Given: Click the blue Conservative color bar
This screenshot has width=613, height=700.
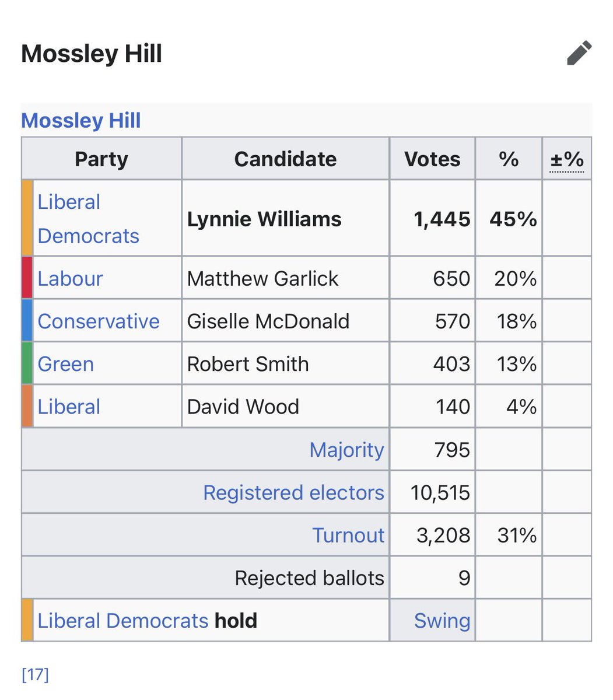Looking at the screenshot, I should (27, 320).
